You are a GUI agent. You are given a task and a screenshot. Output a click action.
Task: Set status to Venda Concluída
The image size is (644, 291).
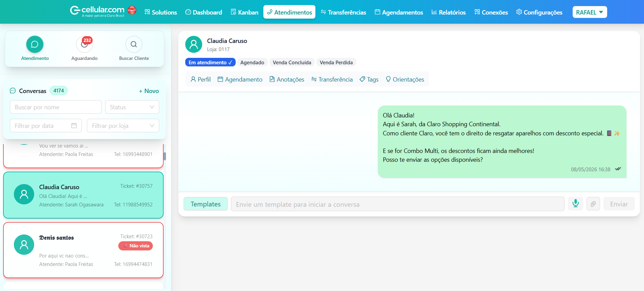292,62
